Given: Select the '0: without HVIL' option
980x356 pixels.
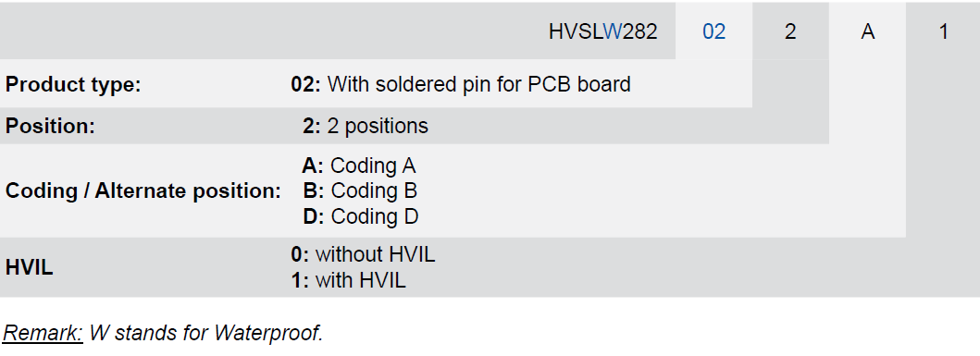Looking at the screenshot, I should pyautogui.click(x=363, y=255).
